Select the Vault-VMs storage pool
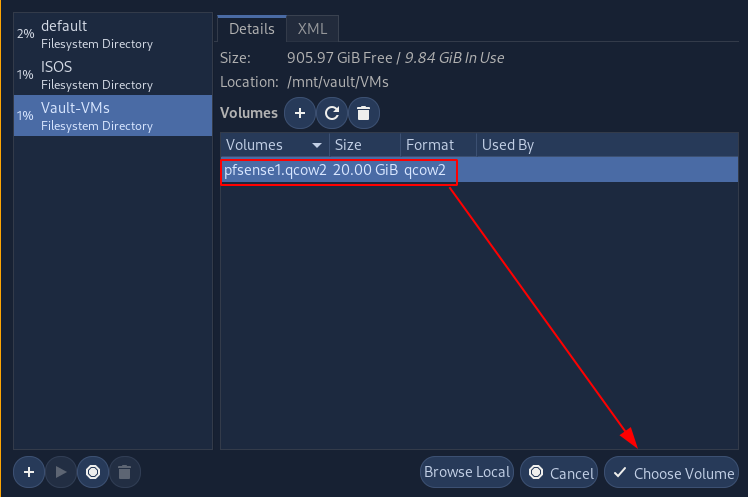The height and width of the screenshot is (497, 748). tap(113, 115)
